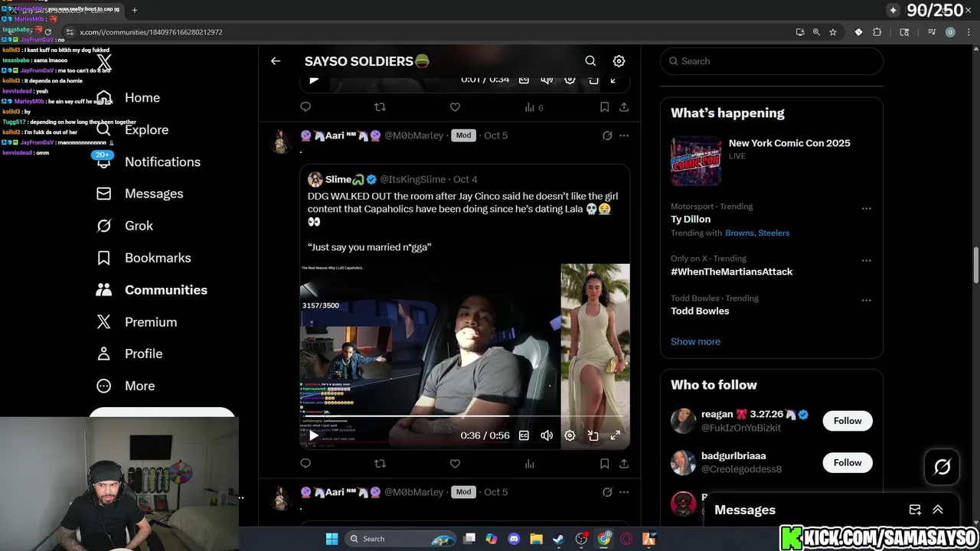Click the page vertical scrollbar thumb

[x=975, y=265]
